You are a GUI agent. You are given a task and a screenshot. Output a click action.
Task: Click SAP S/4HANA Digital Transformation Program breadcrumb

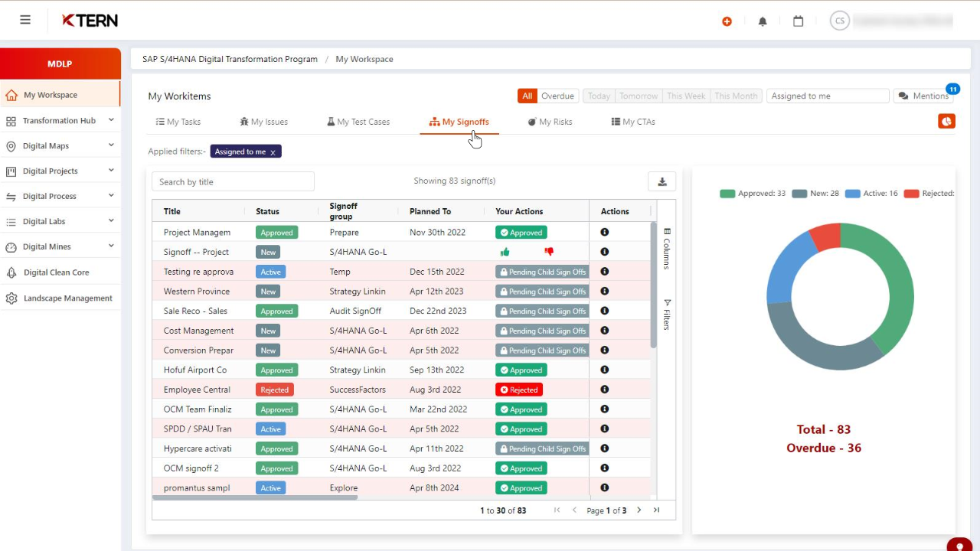(230, 59)
